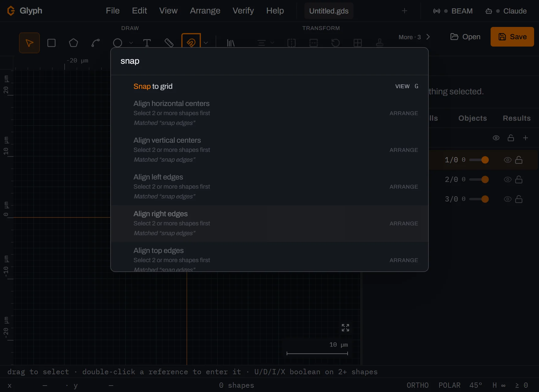
Task: Select the path draw tool
Action: 96,43
